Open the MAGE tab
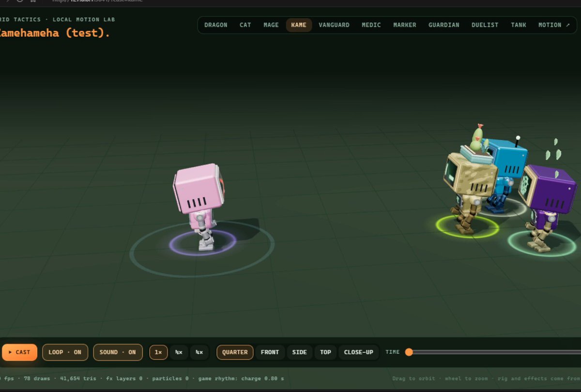The width and height of the screenshot is (581, 392). pos(271,25)
